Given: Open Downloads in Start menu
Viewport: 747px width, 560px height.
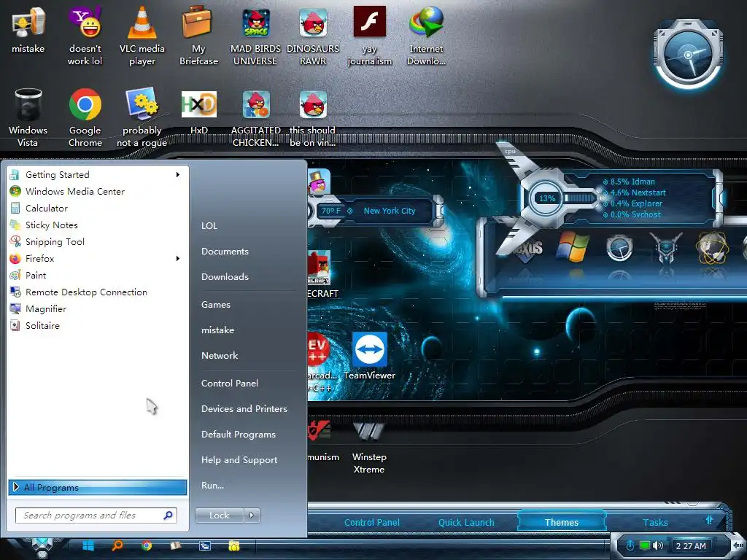Looking at the screenshot, I should coord(225,276).
